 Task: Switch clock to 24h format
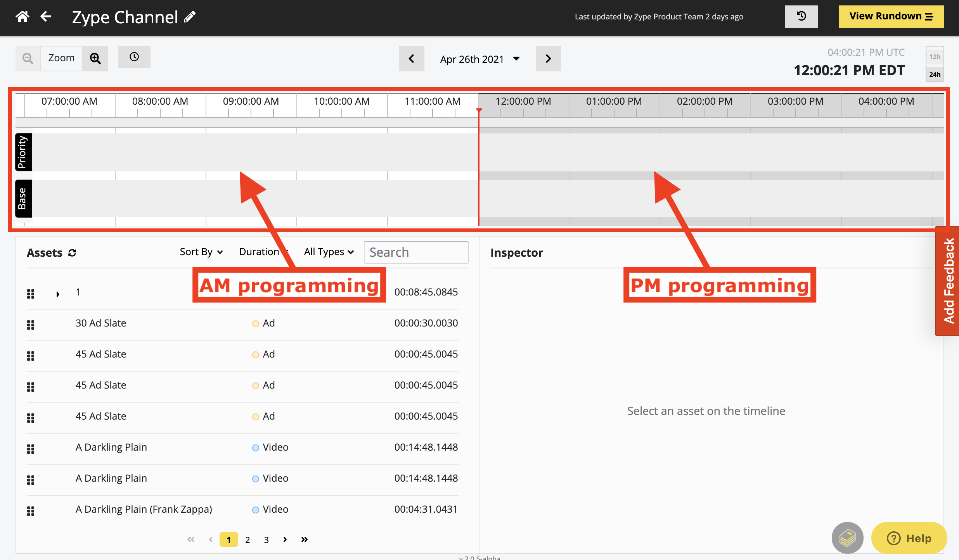coord(935,74)
